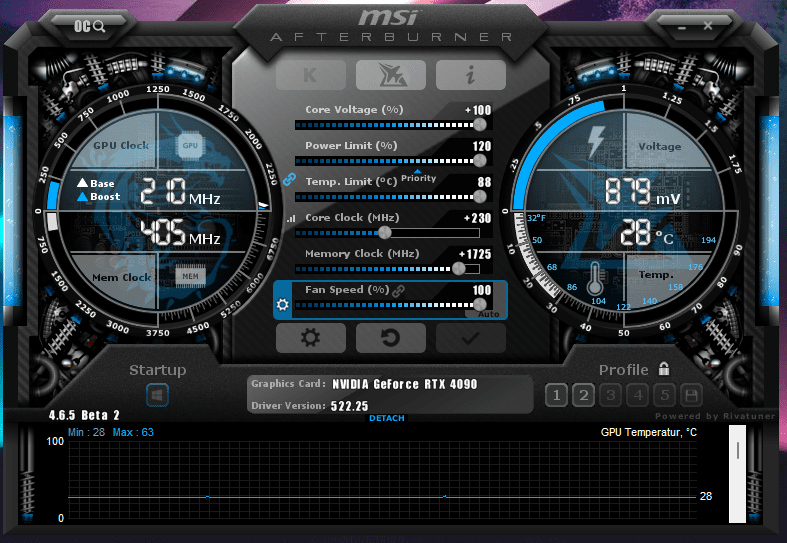Click the 210 MHz GPU clock readout
The width and height of the screenshot is (787, 543).
pos(180,192)
